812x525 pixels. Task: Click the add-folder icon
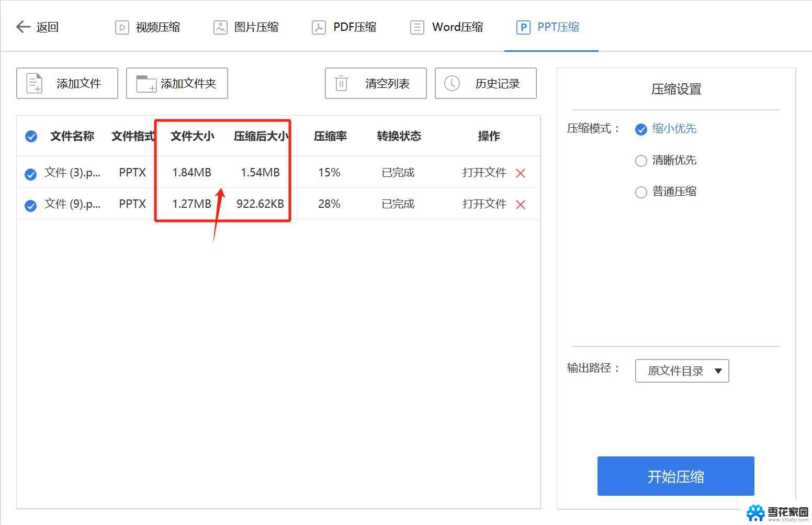tap(146, 84)
